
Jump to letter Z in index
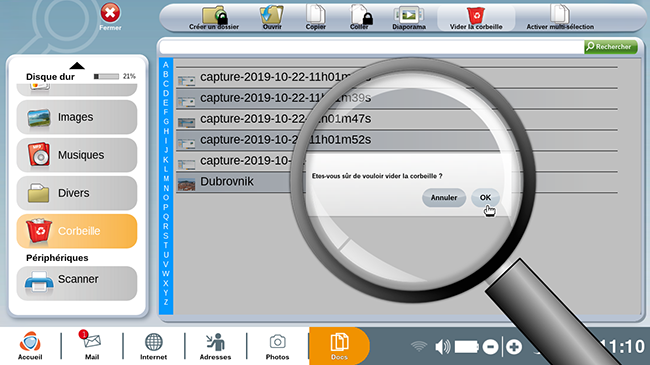click(x=166, y=302)
